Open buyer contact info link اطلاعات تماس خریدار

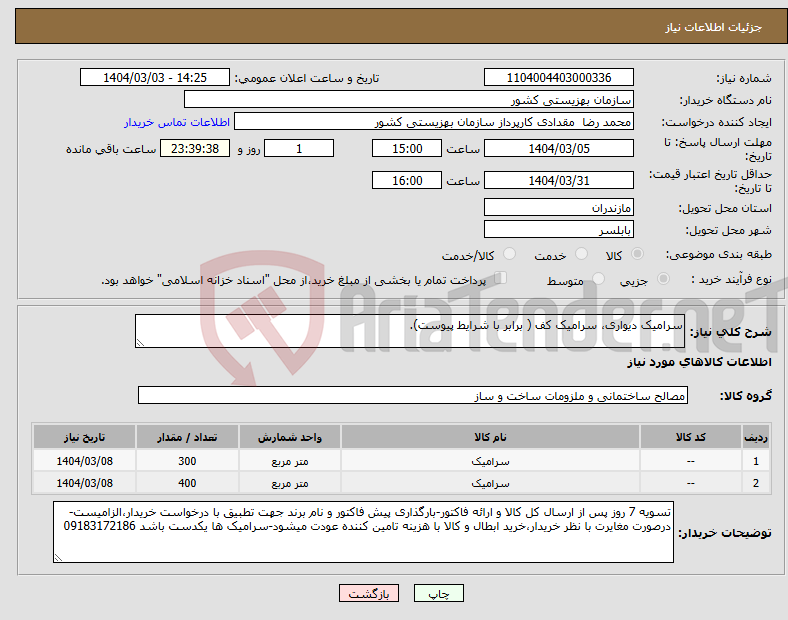tap(177, 122)
